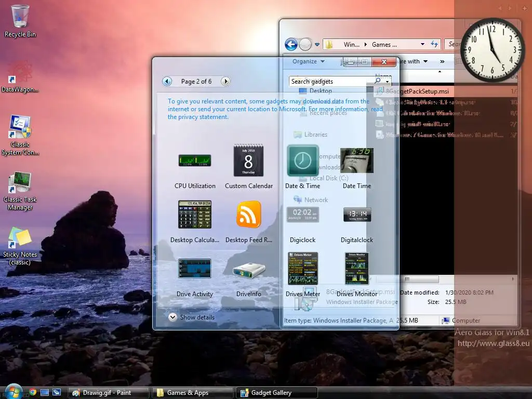
Task: Select Sticky Notes (classic) desktop shortcut
Action: click(x=20, y=246)
